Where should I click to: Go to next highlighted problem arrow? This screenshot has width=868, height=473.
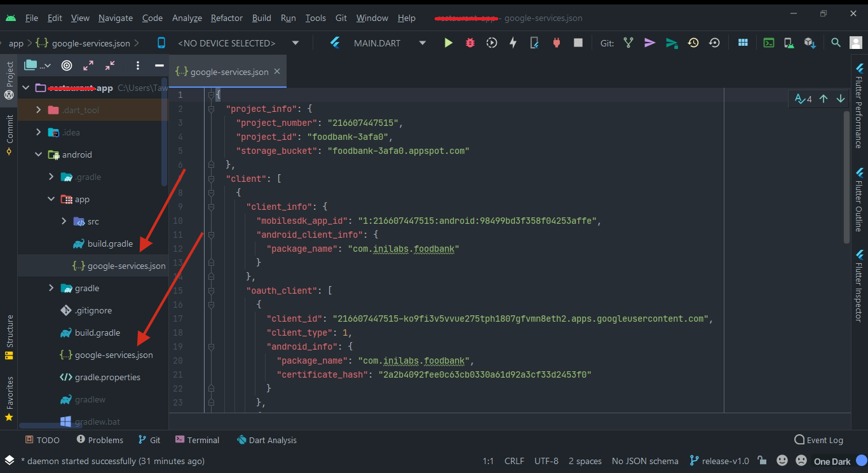click(841, 99)
